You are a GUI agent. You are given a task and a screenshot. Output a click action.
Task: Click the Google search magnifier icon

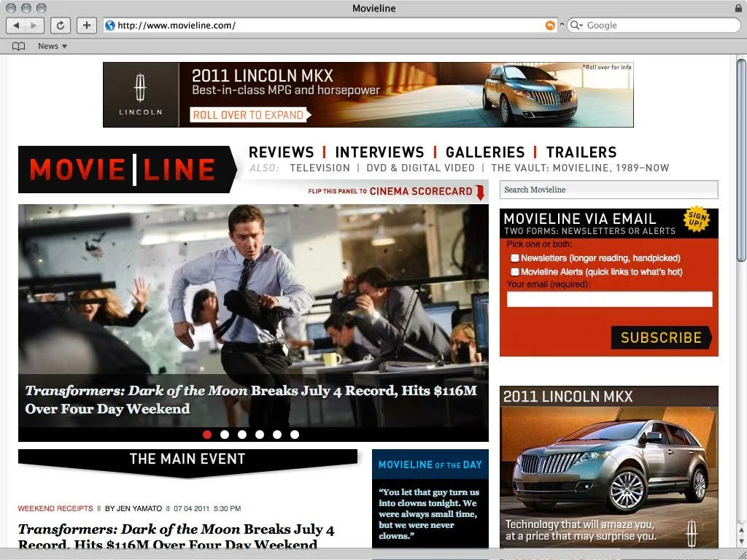(x=575, y=26)
